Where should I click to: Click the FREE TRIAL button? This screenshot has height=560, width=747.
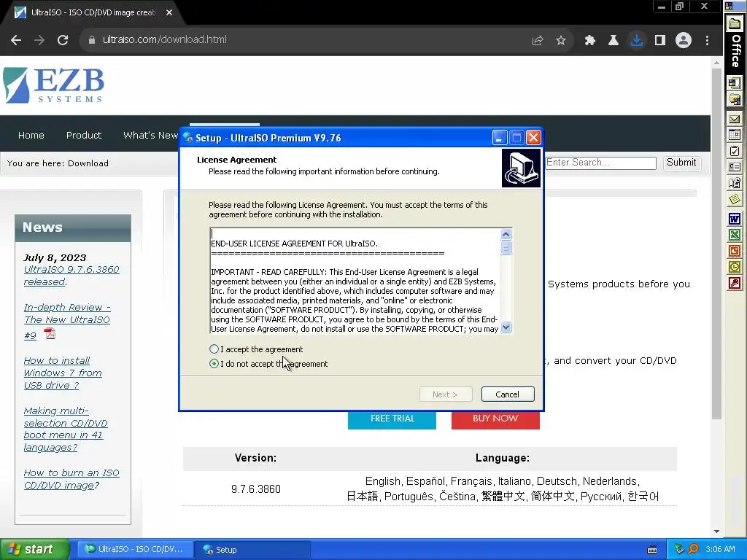pos(392,419)
